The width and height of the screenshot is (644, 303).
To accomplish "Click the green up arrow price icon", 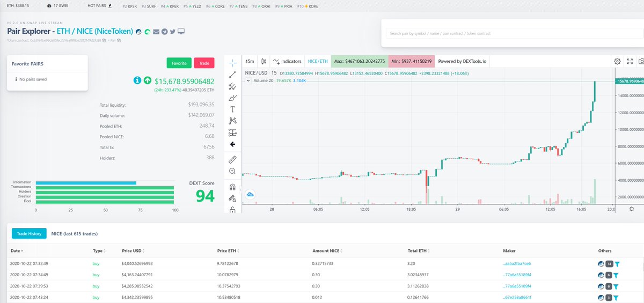I will (148, 80).
